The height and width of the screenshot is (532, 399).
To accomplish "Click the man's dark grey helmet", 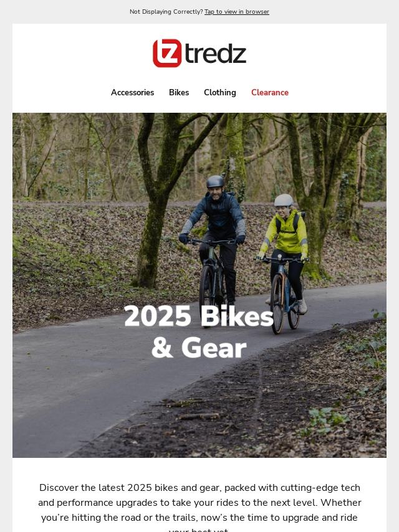I will [x=215, y=181].
